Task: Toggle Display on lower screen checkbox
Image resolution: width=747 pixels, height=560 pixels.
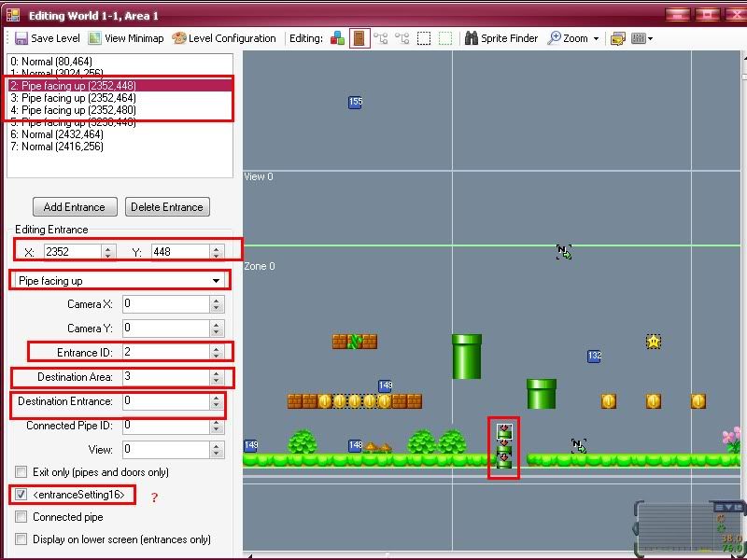Action: point(21,539)
